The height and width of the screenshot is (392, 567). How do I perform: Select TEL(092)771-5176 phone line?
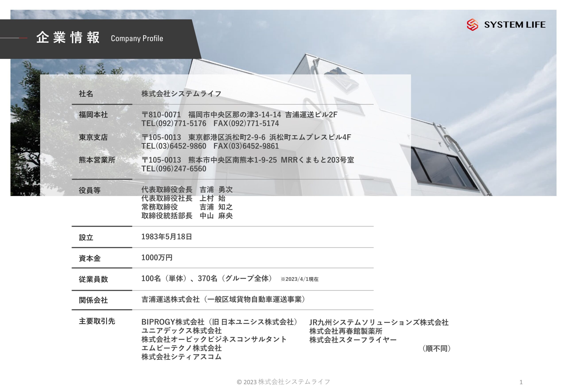point(210,123)
